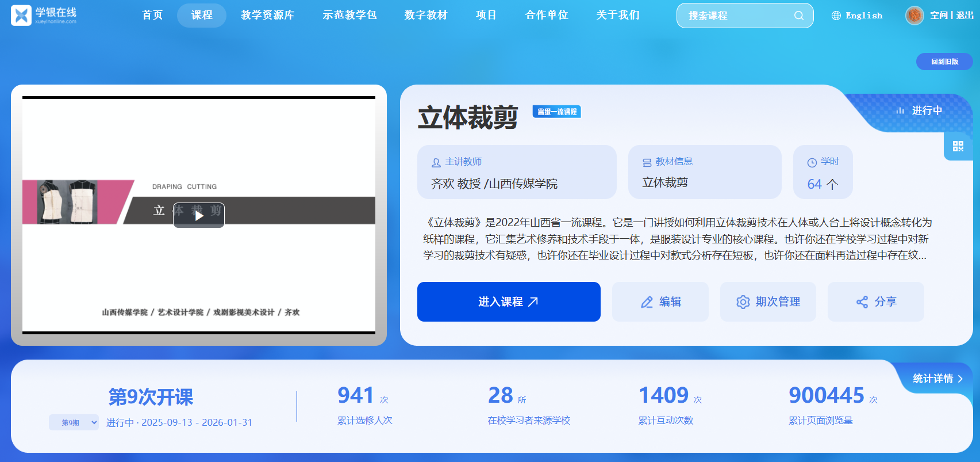Open 期次管理 with the gear icon

(768, 301)
